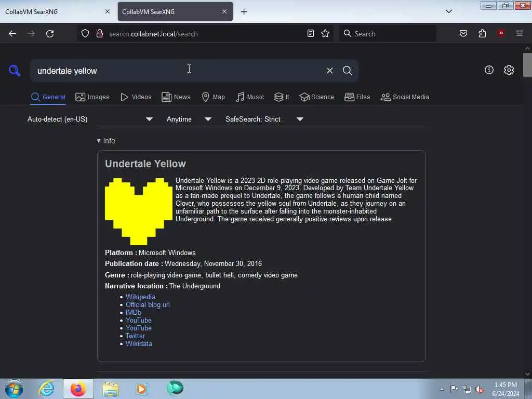Open the extensions puzzle icon
The height and width of the screenshot is (399, 532).
tap(482, 34)
